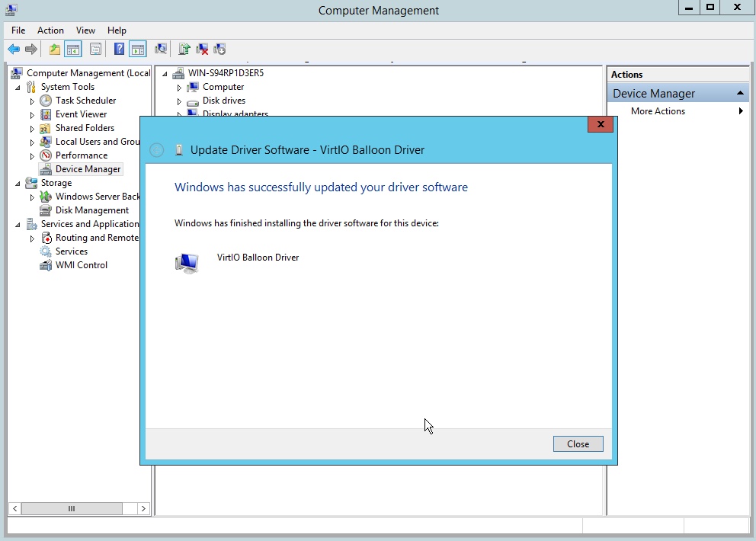Click the Device Manager tree icon
The height and width of the screenshot is (541, 756).
(x=45, y=169)
